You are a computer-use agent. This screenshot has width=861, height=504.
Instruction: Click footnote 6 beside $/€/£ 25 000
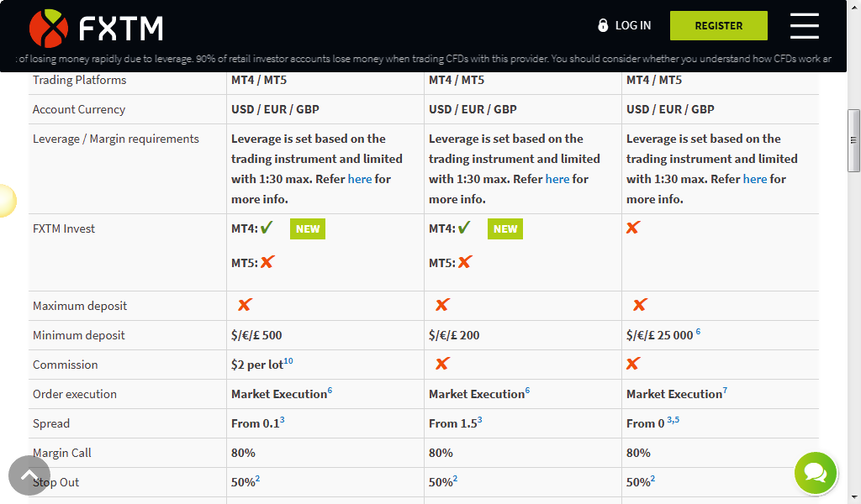pos(698,331)
